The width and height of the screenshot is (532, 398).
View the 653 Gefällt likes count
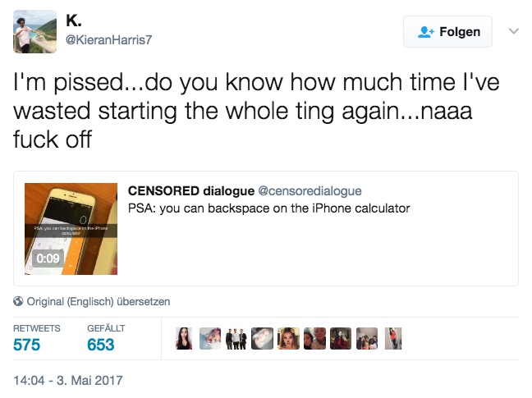(x=101, y=345)
